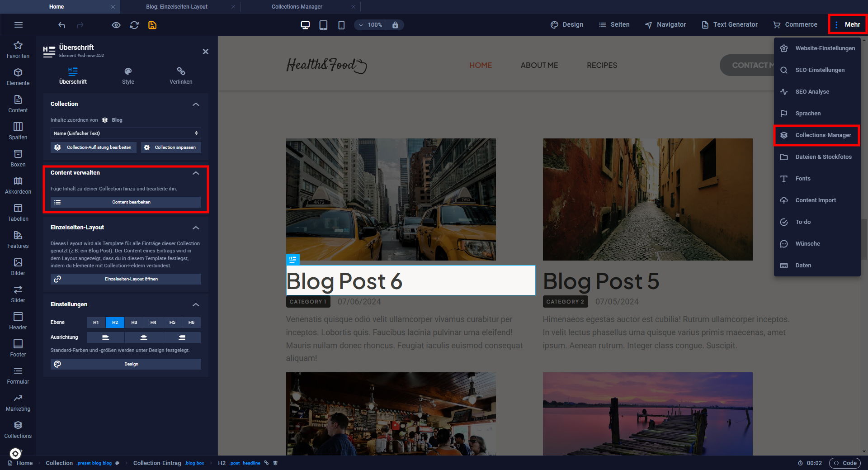Viewport: 868px width, 470px height.
Task: Open the Footer sidebar section
Action: click(x=18, y=348)
